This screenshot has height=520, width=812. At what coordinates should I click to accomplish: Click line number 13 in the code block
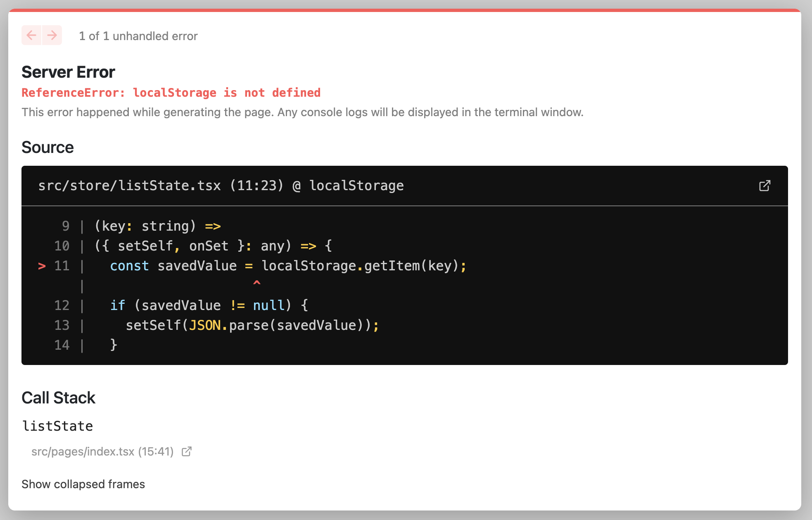(x=62, y=325)
